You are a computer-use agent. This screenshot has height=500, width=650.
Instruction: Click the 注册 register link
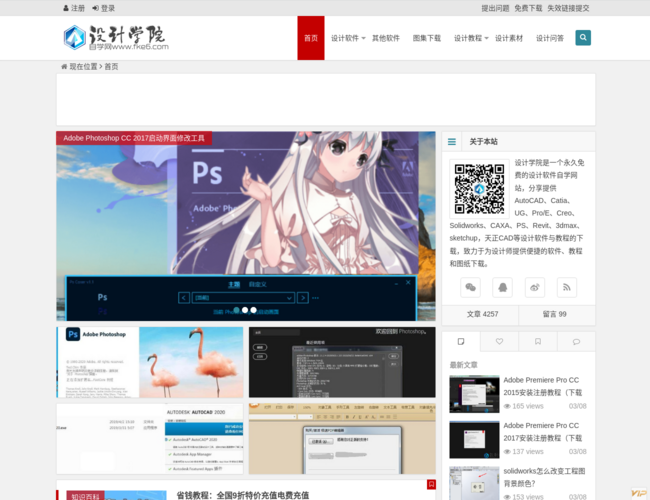coord(74,8)
